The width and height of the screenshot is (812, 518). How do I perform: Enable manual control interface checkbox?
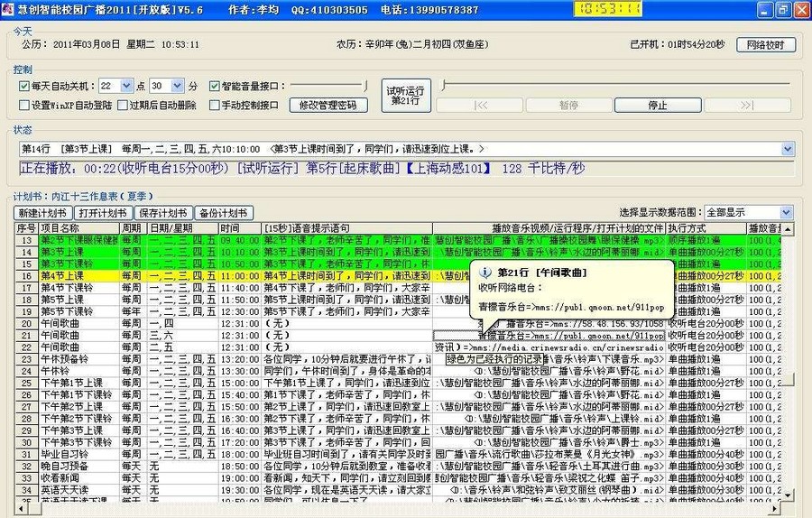tap(215, 106)
